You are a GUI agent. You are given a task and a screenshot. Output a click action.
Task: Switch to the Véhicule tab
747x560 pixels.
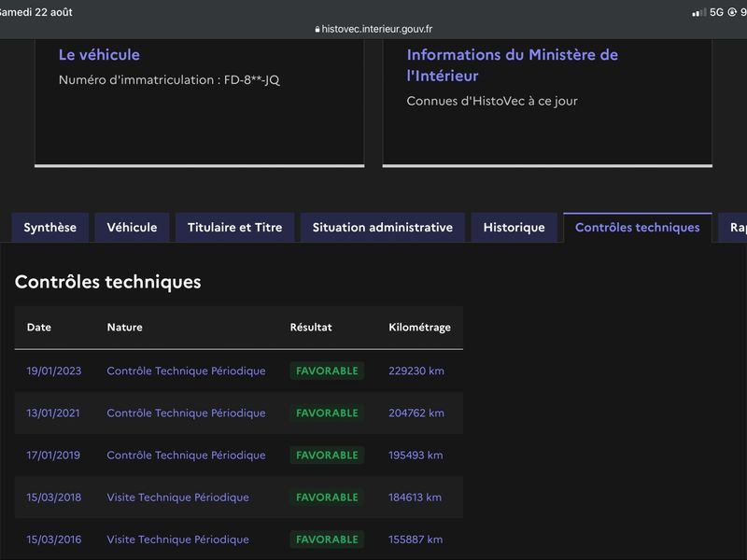tap(132, 228)
